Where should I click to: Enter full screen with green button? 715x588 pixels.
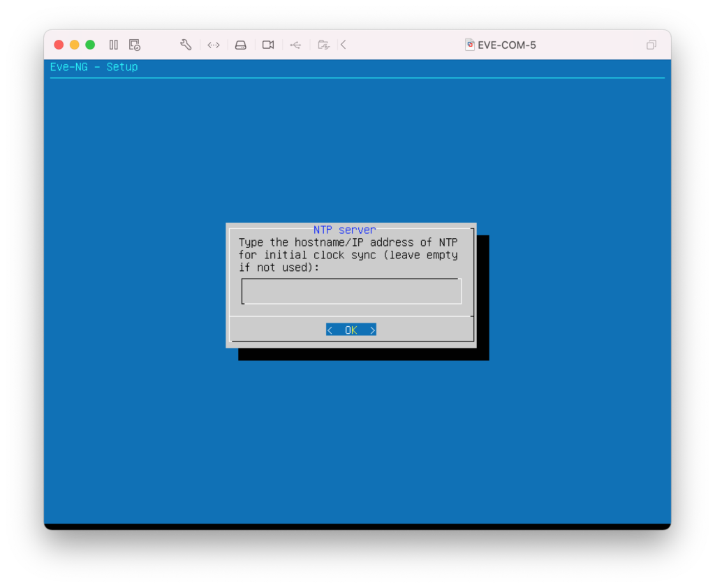(90, 45)
